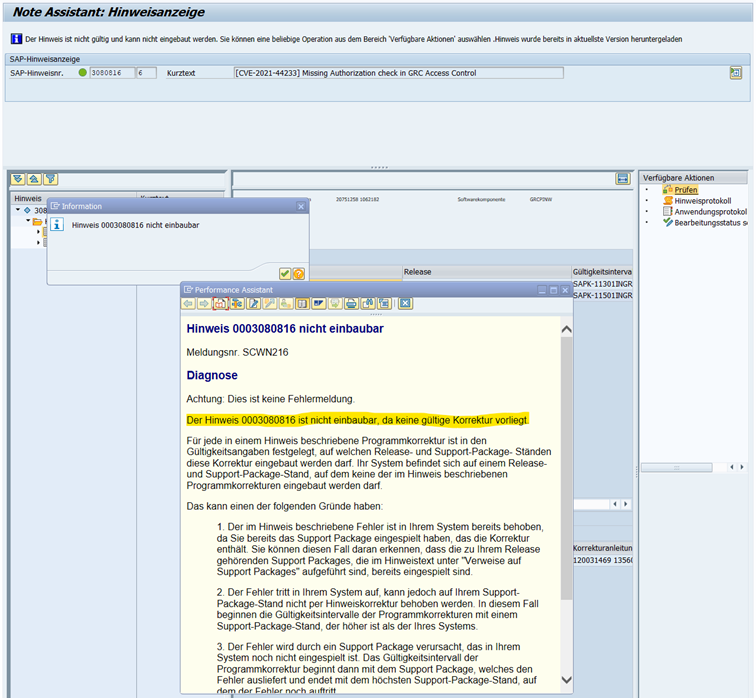Click the blue info icon in the status message
The height and width of the screenshot is (698, 756).
point(16,39)
